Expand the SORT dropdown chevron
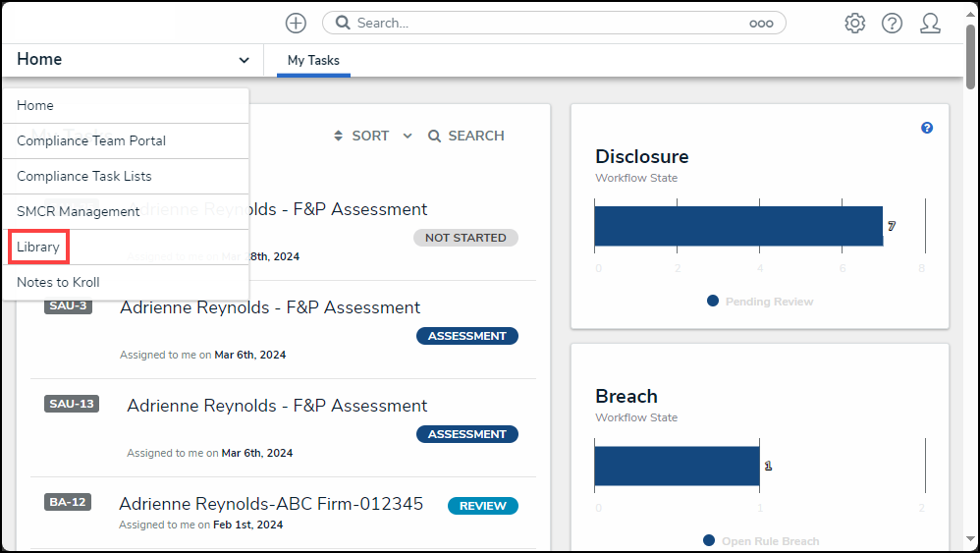 (x=408, y=137)
